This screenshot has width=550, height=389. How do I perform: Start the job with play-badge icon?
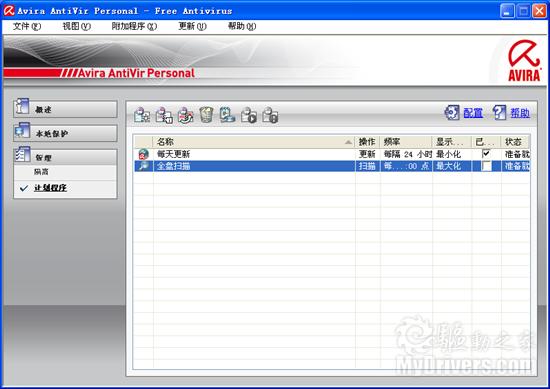pyautogui.click(x=249, y=115)
